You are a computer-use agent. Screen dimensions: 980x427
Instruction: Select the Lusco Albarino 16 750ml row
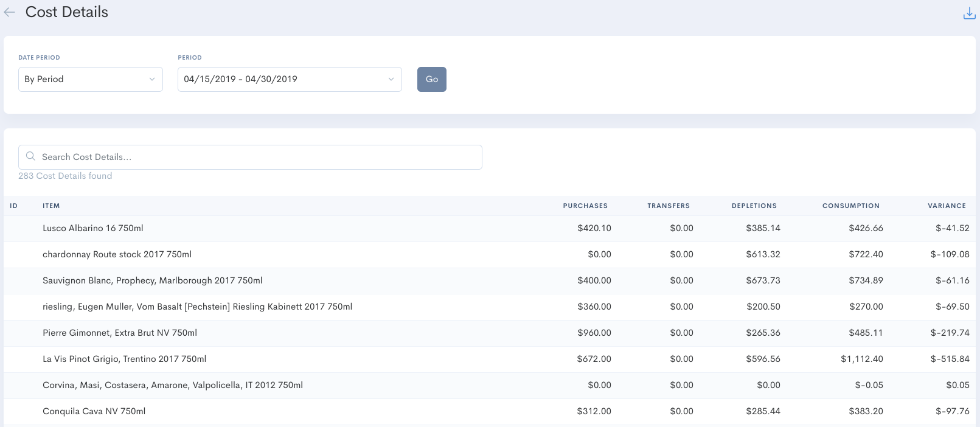tap(490, 229)
